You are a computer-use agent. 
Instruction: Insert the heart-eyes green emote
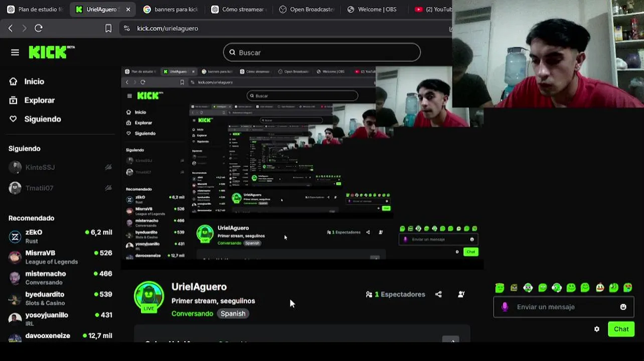point(627,288)
